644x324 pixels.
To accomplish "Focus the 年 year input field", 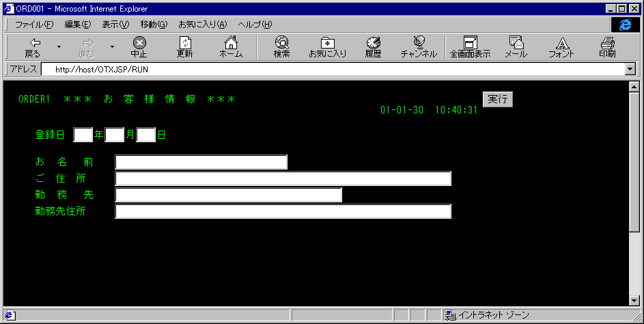I will pyautogui.click(x=83, y=135).
